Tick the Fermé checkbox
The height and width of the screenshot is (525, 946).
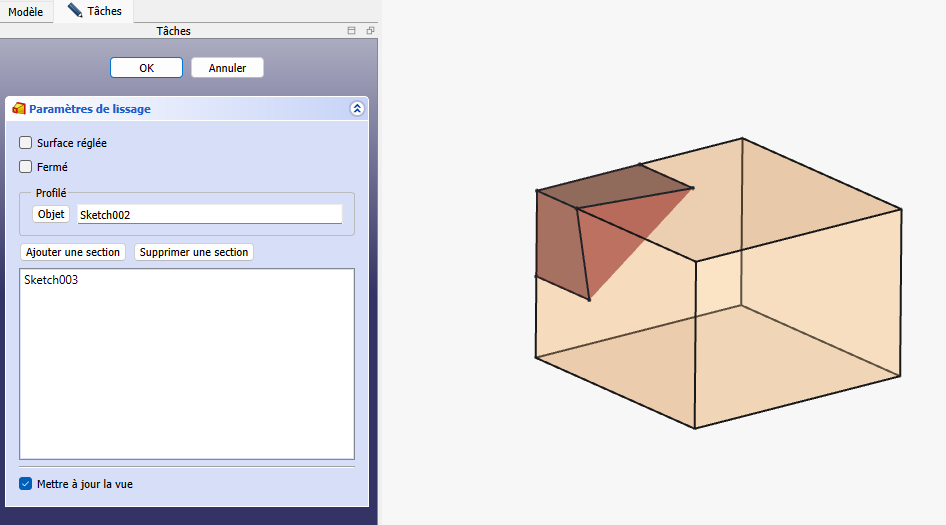coord(26,167)
